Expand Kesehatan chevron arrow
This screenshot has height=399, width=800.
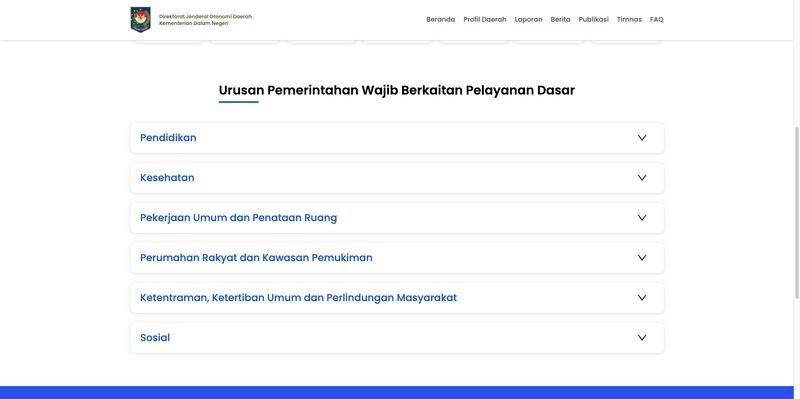pyautogui.click(x=642, y=178)
